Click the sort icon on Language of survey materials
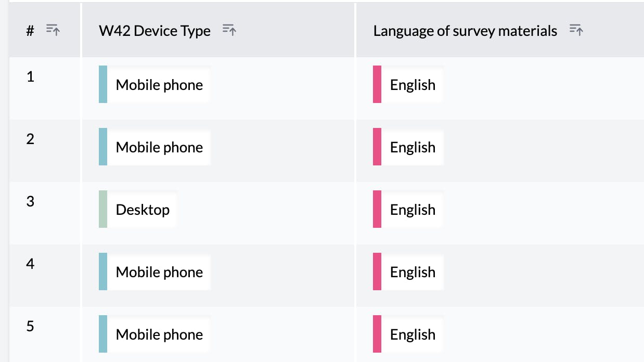This screenshot has height=362, width=644. click(576, 31)
